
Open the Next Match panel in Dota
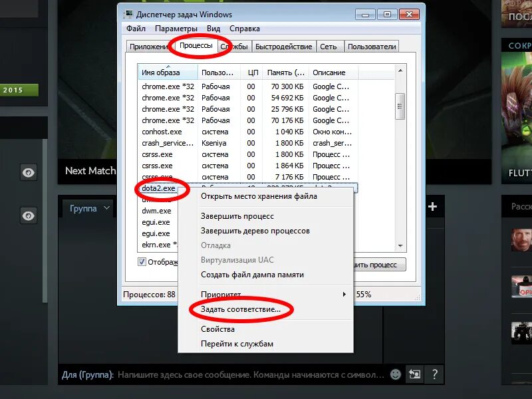(90, 171)
